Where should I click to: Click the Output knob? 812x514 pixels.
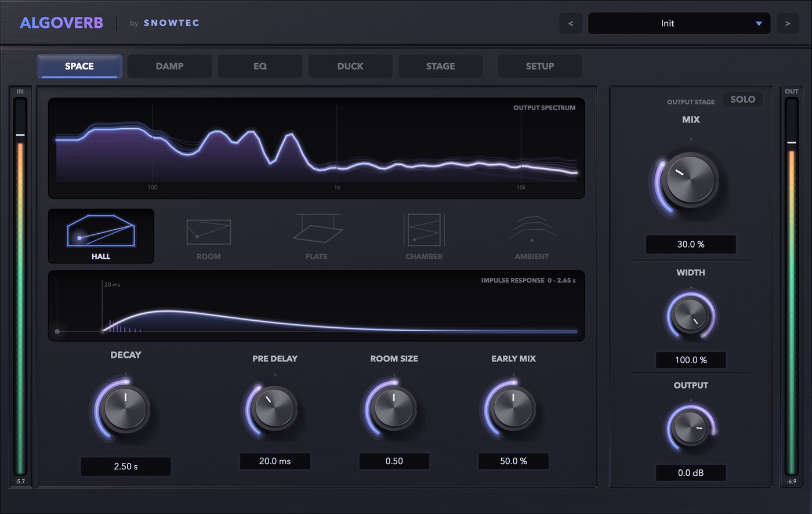pyautogui.click(x=691, y=428)
